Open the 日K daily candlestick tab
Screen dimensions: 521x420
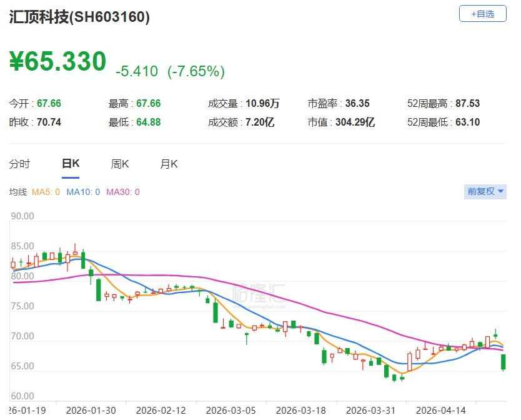71,164
